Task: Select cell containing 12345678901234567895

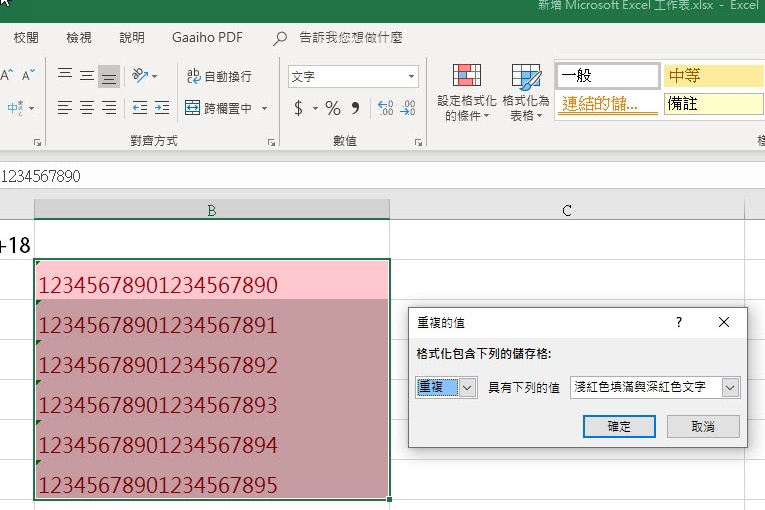Action: tap(212, 480)
